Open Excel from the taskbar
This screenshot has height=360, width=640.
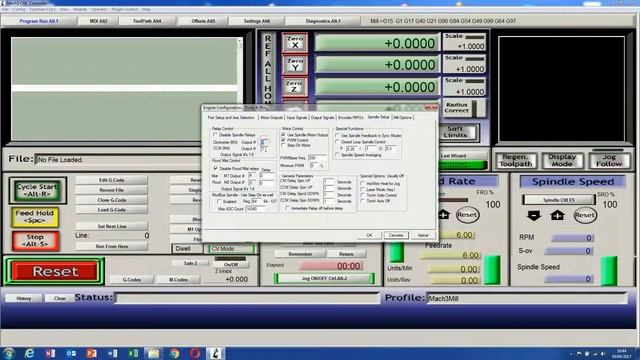tap(133, 353)
